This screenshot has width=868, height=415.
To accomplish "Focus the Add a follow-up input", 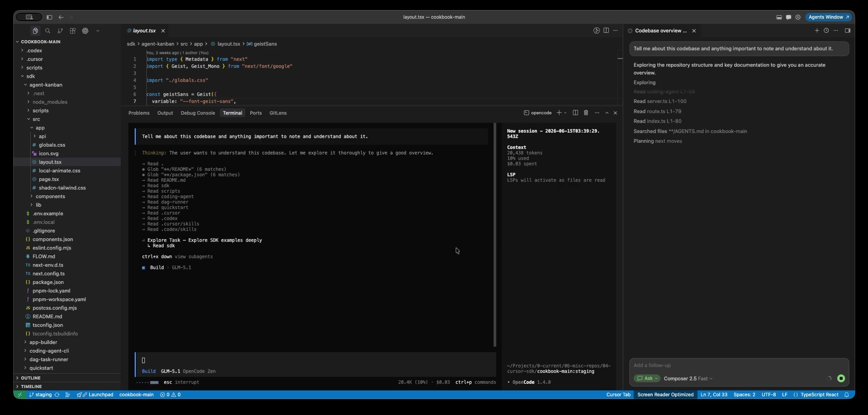I will point(739,365).
